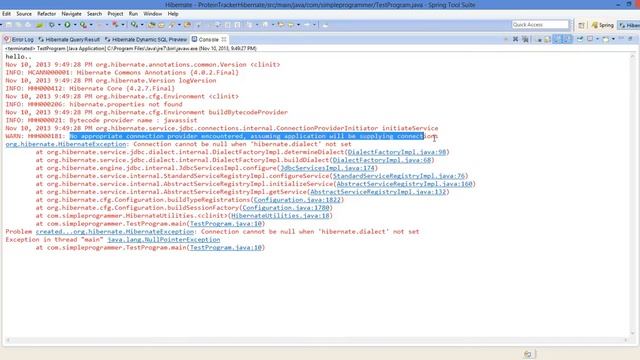Toggle Show Console on Standard Error change
This screenshot has width=640, height=360.
coord(567,39)
